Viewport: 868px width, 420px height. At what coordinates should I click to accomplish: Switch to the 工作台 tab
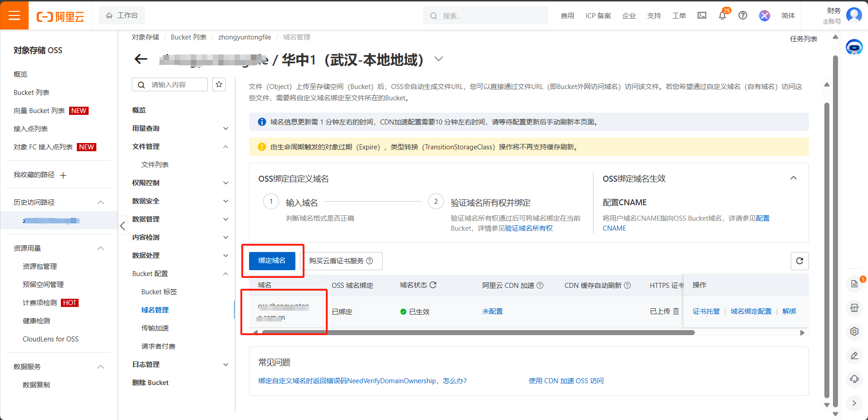122,15
